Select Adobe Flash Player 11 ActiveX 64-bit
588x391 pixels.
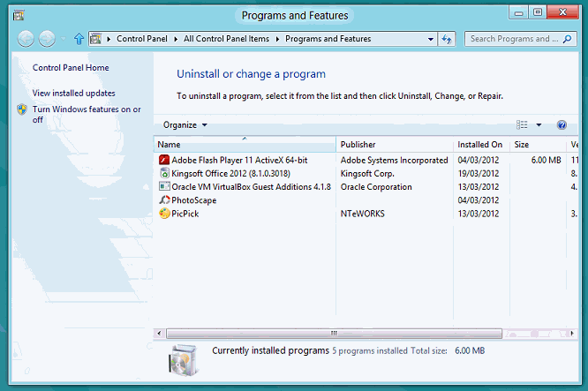click(x=239, y=160)
